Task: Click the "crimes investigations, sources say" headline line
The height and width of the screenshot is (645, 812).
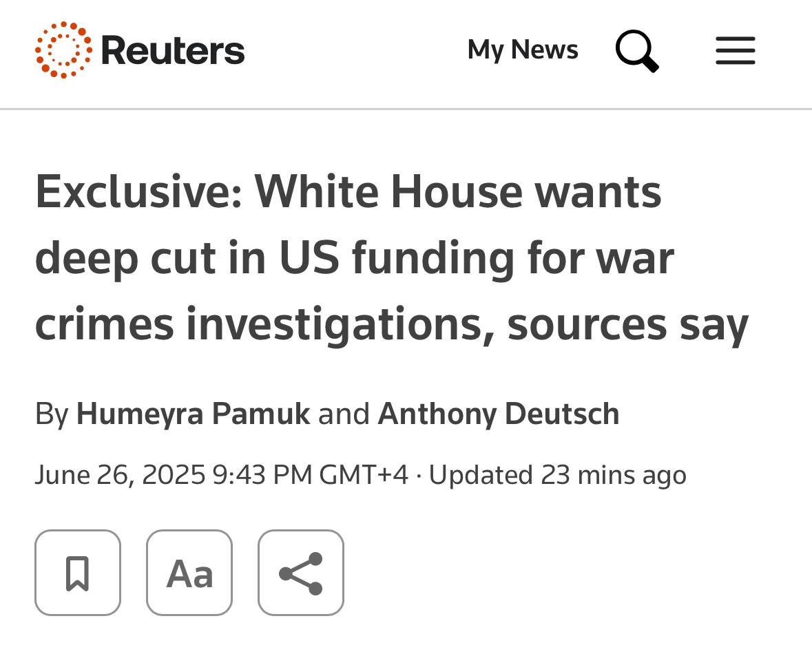Action: (391, 324)
